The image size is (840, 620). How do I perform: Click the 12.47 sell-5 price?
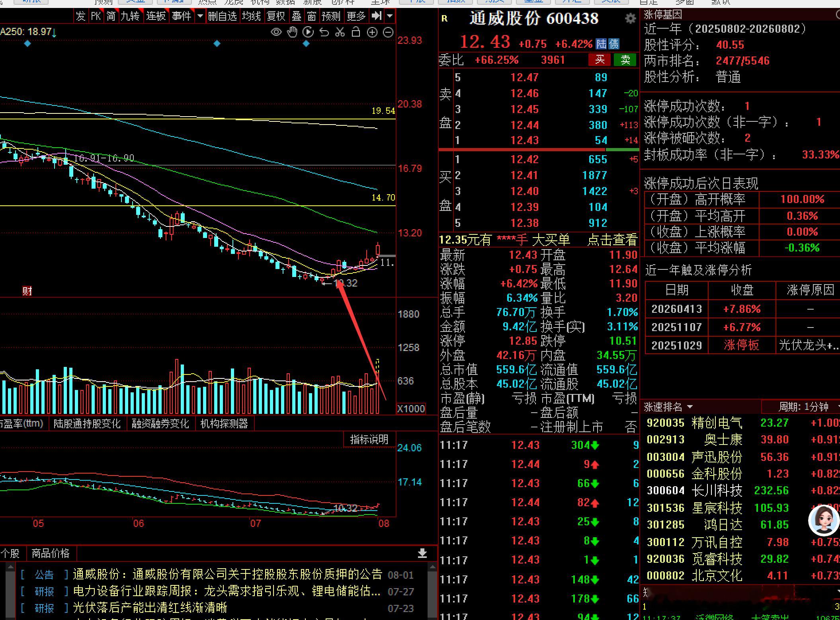click(524, 77)
